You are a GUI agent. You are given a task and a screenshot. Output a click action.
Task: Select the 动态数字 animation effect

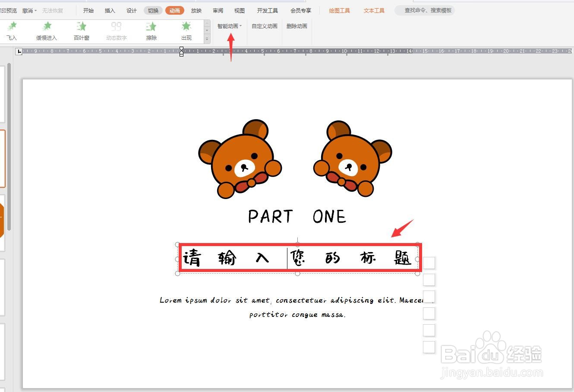pyautogui.click(x=116, y=31)
